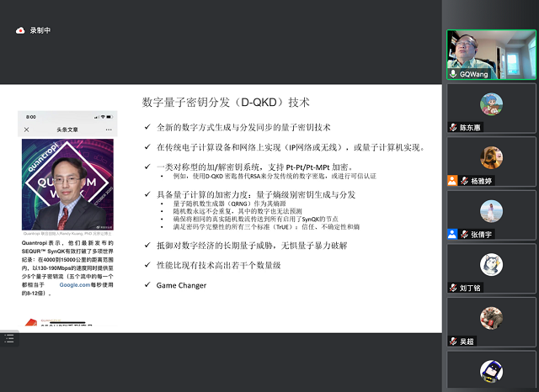Viewport: 539px width, 392px height.
Task: Expand the list panel icon at bottom-left
Action: click(x=8, y=337)
